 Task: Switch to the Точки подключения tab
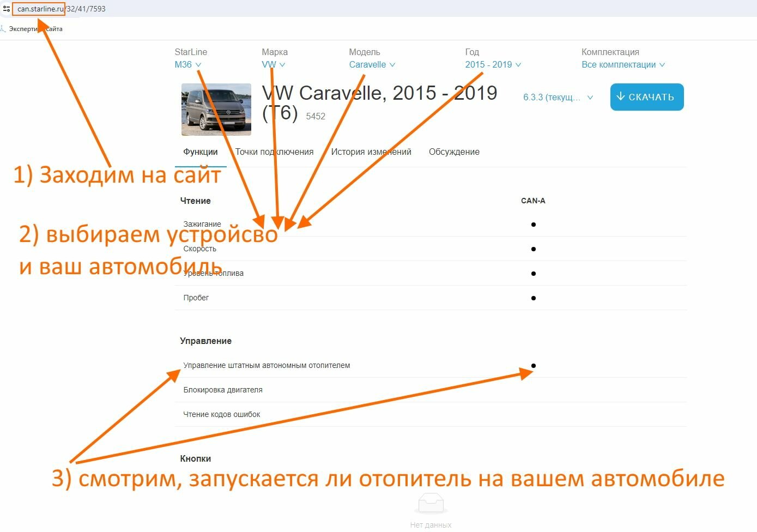274,152
